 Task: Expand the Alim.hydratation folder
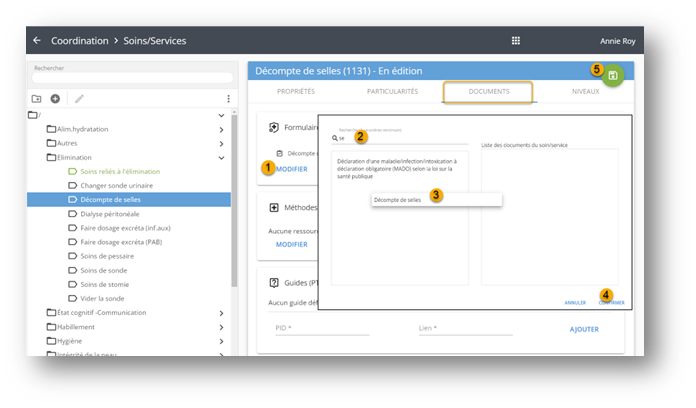click(x=221, y=129)
